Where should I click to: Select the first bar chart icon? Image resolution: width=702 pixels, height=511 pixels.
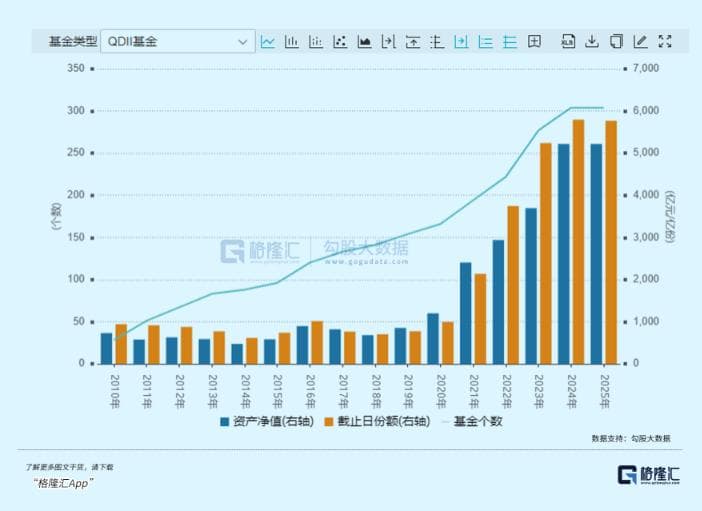point(292,41)
